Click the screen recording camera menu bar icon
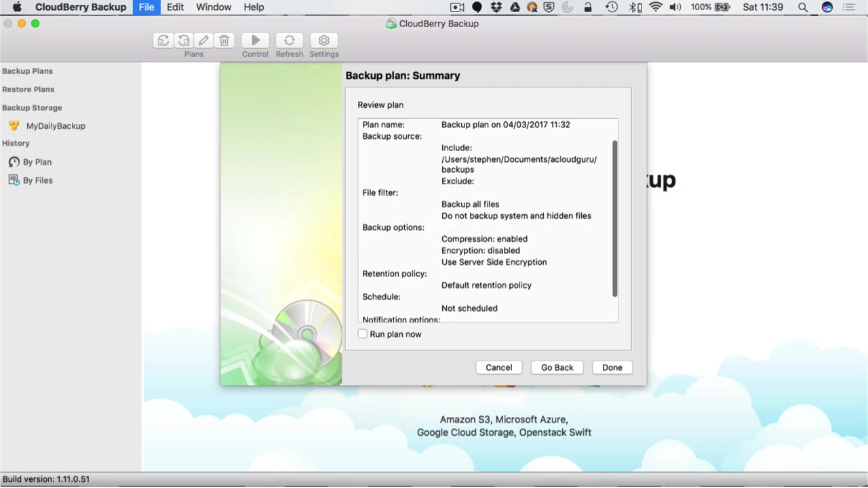Image resolution: width=868 pixels, height=488 pixels. click(x=457, y=7)
